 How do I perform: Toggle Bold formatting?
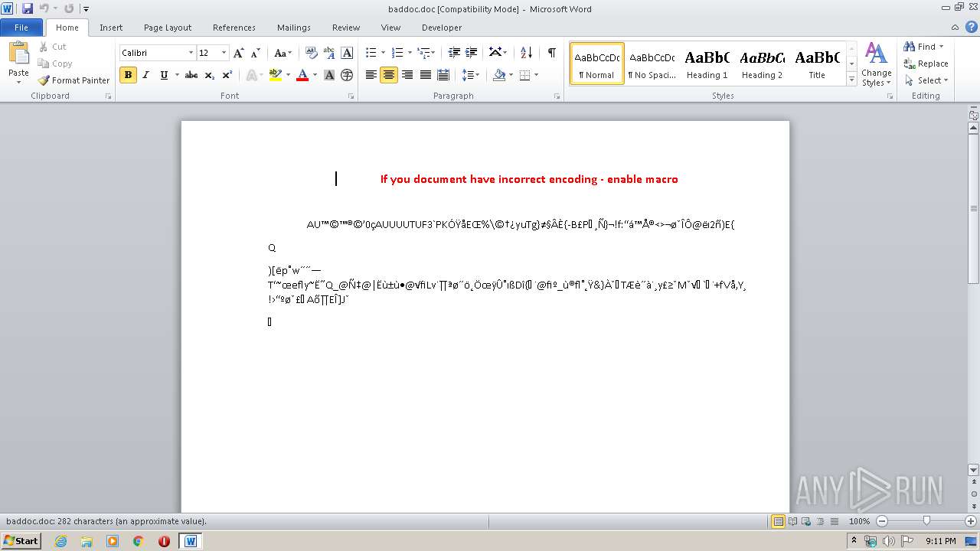128,75
